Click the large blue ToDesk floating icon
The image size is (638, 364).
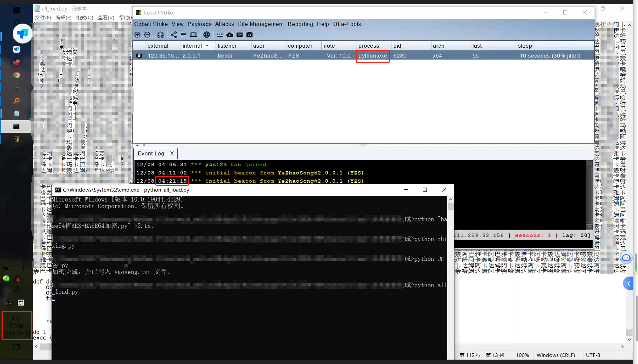(23, 34)
